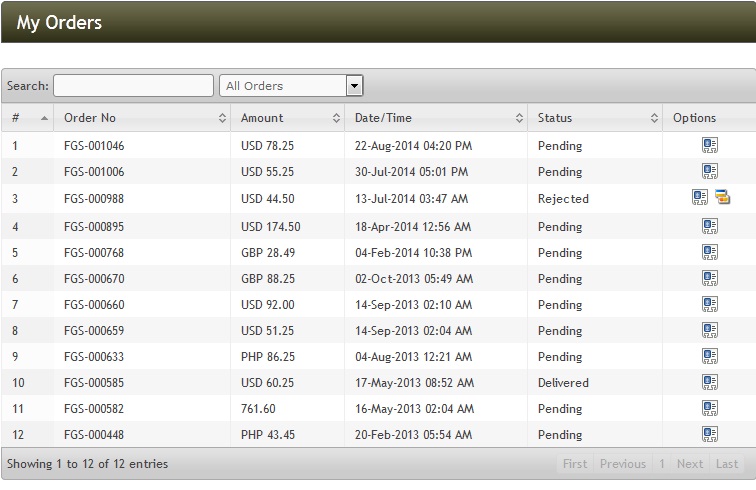The image size is (756, 490).
Task: Open order details icon for FGS-001046
Action: [709, 145]
